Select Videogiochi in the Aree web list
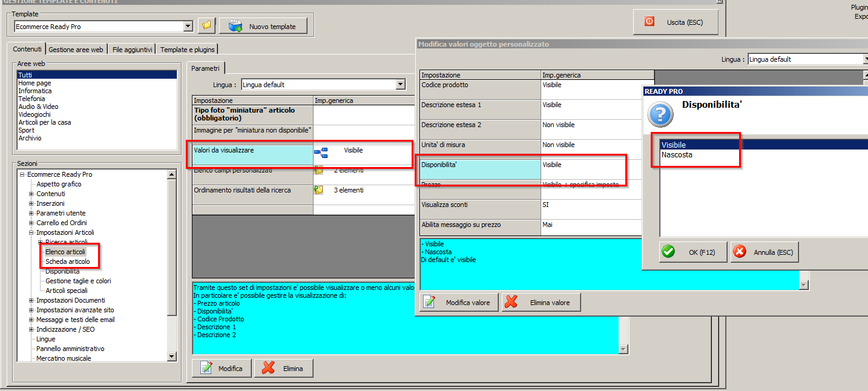The width and height of the screenshot is (868, 391). click(x=97, y=114)
